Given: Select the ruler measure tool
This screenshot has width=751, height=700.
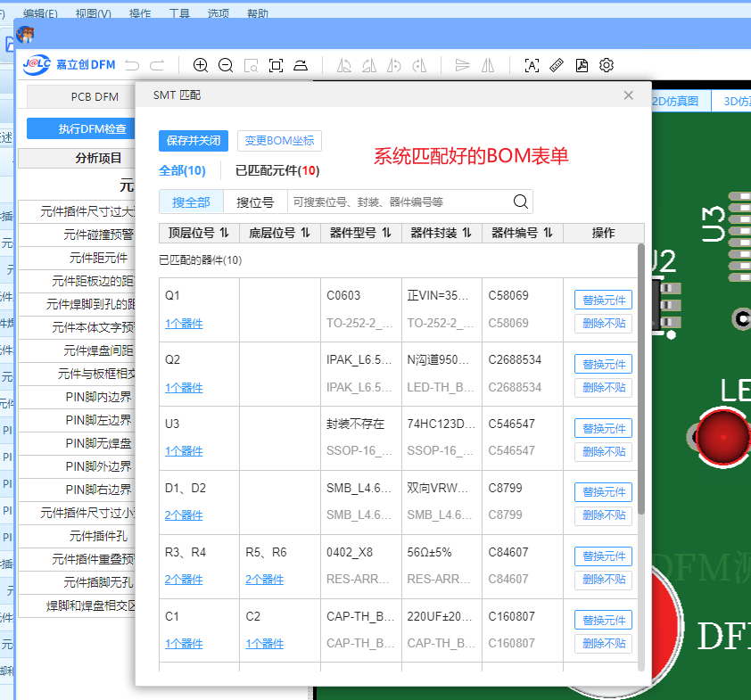Looking at the screenshot, I should pyautogui.click(x=557, y=65).
